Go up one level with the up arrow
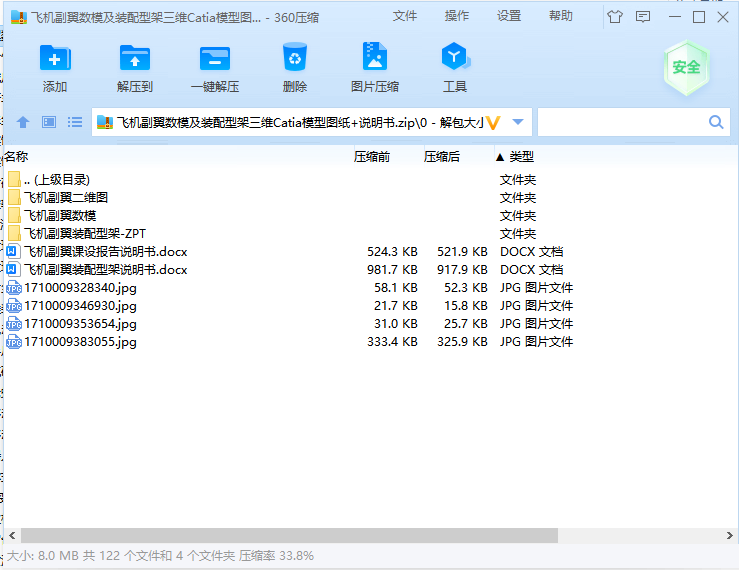 [x=23, y=123]
